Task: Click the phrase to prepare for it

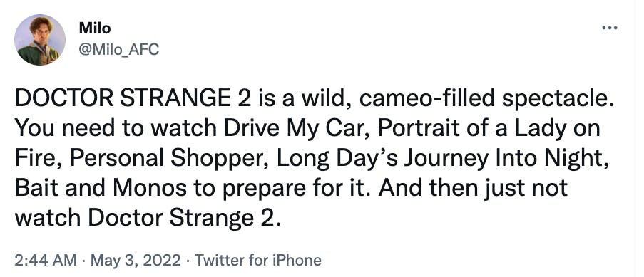Action: [282, 189]
